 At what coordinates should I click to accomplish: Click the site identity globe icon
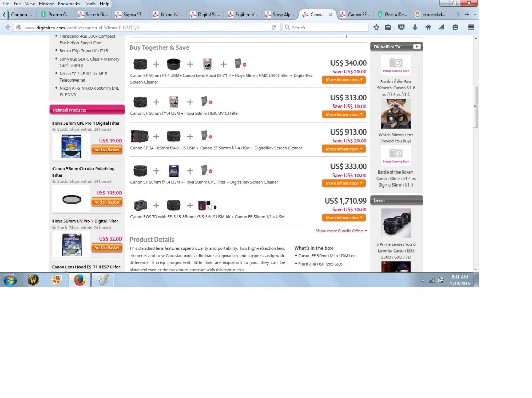click(x=18, y=28)
